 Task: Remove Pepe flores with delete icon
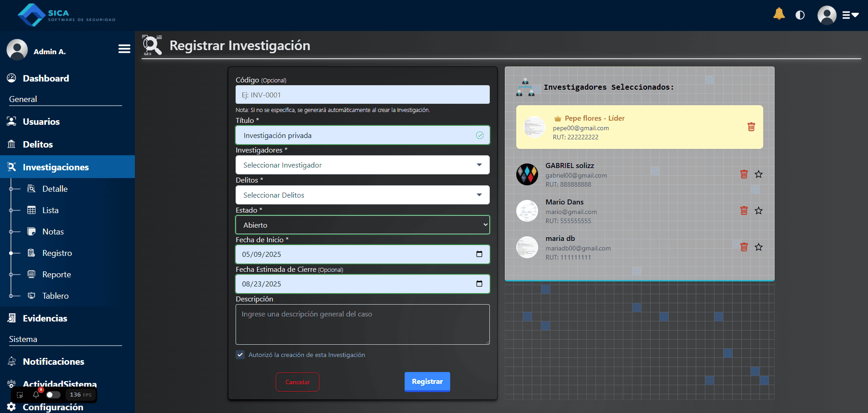[x=751, y=127]
